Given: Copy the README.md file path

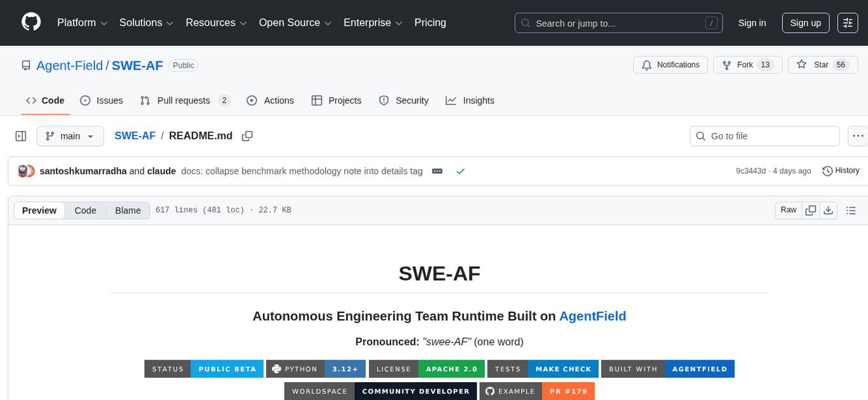Looking at the screenshot, I should point(247,135).
